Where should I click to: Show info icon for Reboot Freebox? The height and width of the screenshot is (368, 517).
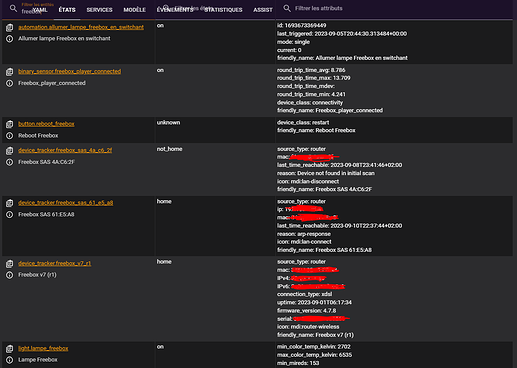(x=9, y=136)
